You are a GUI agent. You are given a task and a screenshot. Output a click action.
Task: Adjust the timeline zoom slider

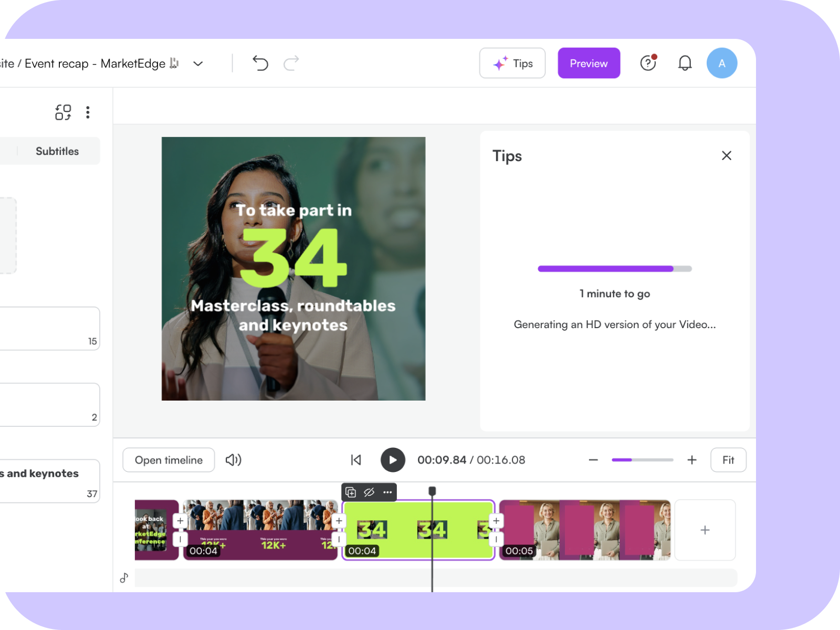pos(643,460)
